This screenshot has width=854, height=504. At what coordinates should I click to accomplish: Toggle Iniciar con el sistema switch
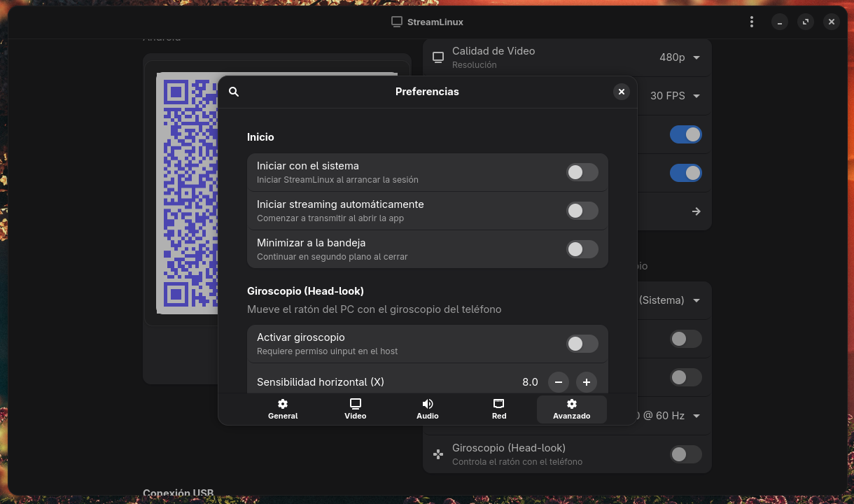click(x=582, y=172)
